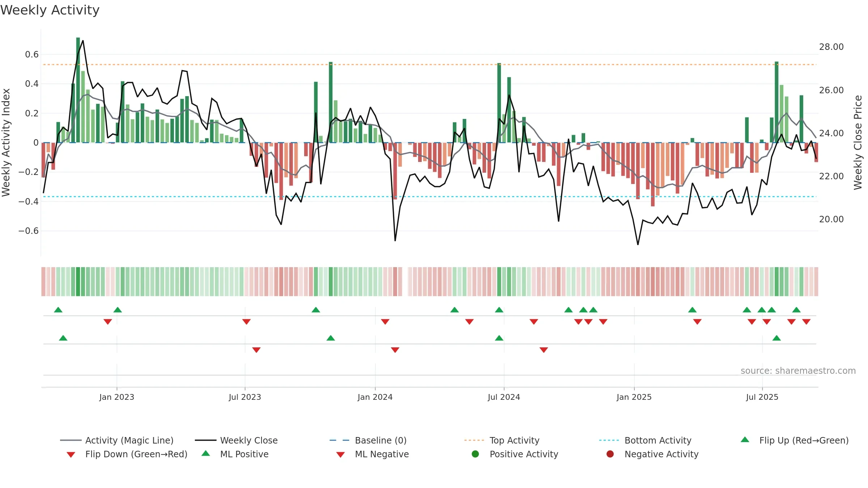Image resolution: width=868 pixels, height=488 pixels.
Task: Toggle the Weekly Close legend entry
Action: [236, 440]
